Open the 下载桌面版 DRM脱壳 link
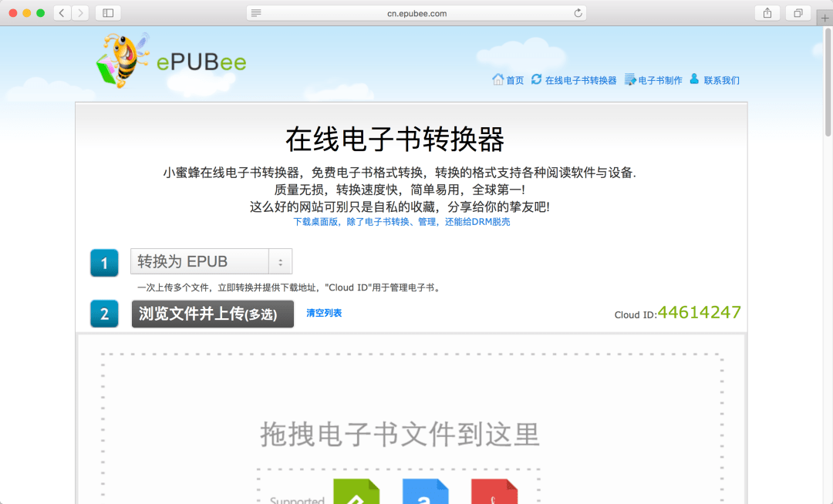This screenshot has height=504, width=833. pyautogui.click(x=402, y=222)
